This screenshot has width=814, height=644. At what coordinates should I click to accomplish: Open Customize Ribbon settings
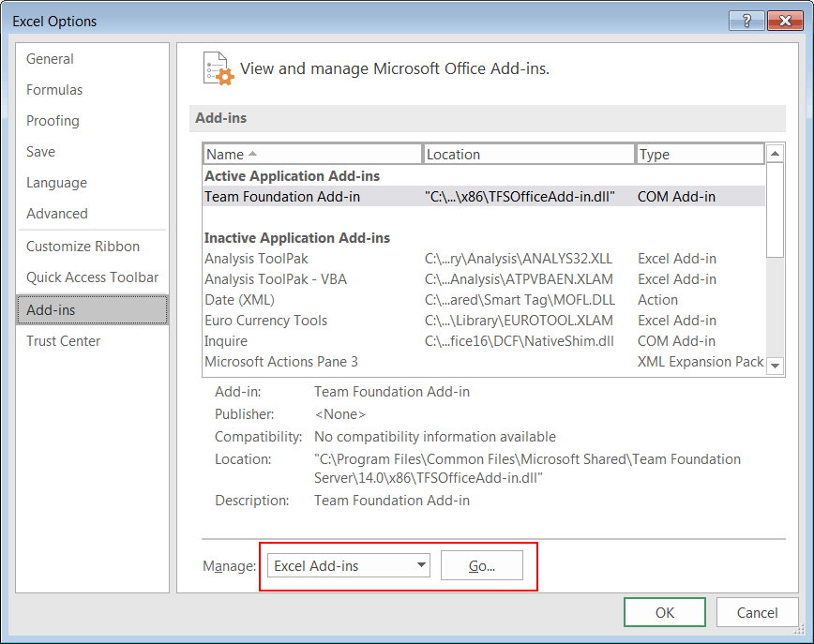point(83,246)
